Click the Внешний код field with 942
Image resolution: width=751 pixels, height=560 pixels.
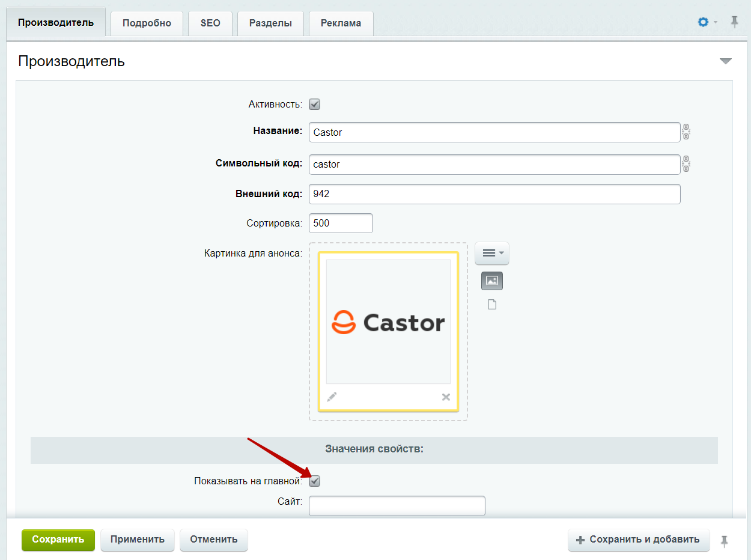(x=494, y=194)
